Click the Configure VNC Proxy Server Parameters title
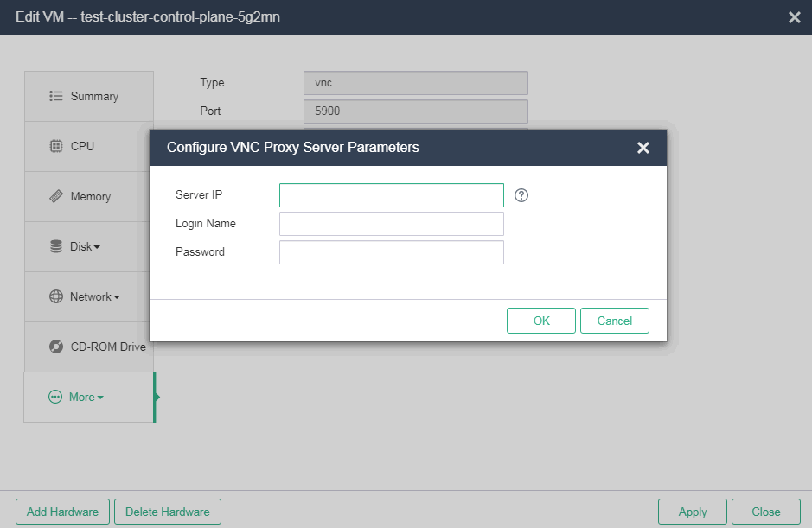Image resolution: width=812 pixels, height=528 pixels. [293, 148]
